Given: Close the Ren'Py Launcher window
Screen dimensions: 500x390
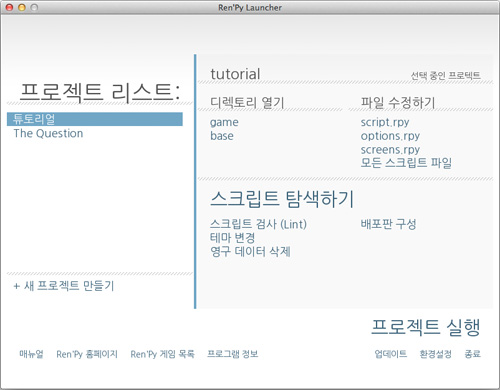Looking at the screenshot, I should tap(10, 7).
